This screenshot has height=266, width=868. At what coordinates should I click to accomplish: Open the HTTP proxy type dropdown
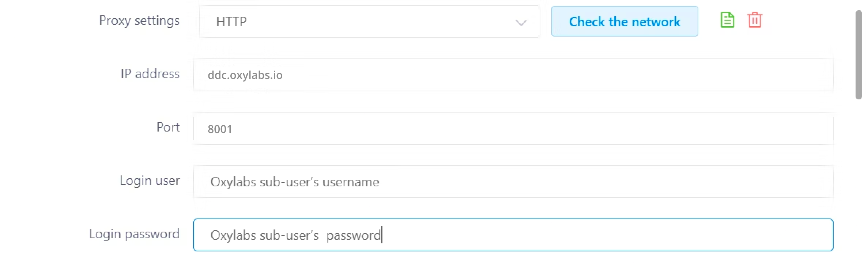point(369,22)
